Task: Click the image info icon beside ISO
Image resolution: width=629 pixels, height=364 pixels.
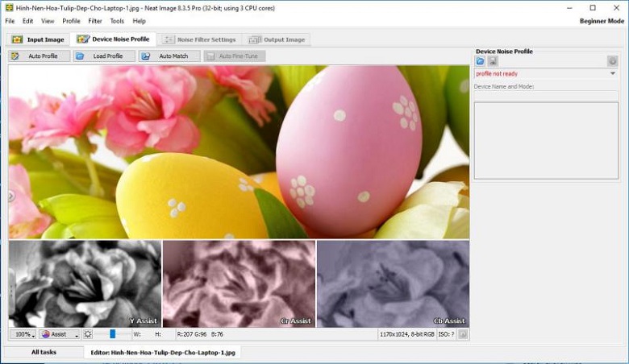Action: (x=463, y=334)
